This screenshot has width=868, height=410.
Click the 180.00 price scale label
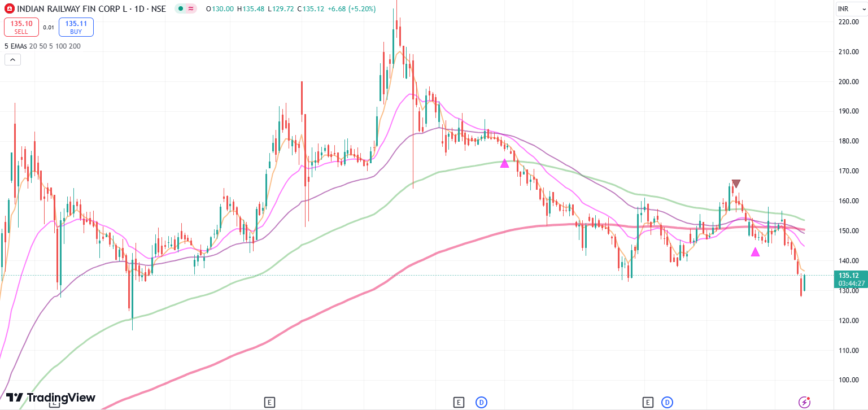(x=849, y=141)
